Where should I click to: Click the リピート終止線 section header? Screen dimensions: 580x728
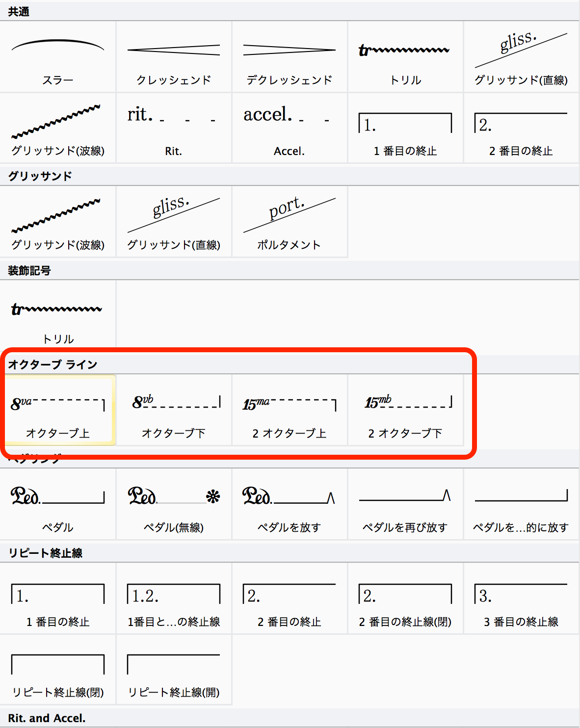click(x=45, y=553)
